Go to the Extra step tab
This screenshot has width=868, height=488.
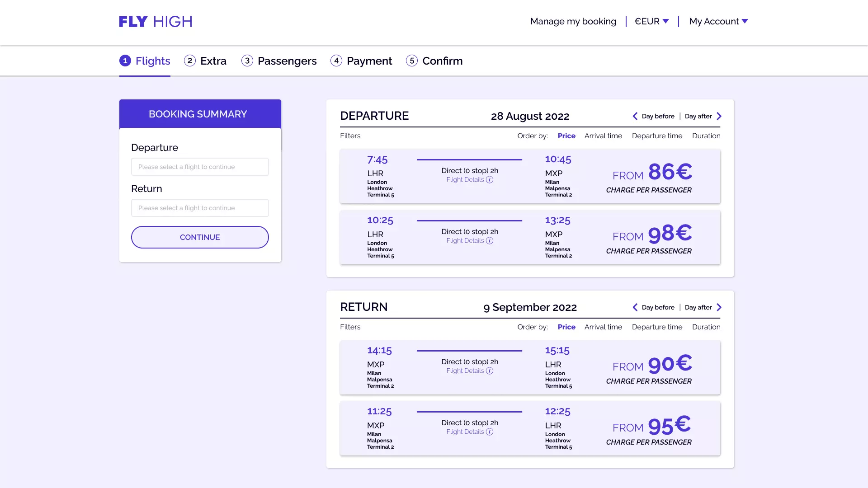click(205, 61)
